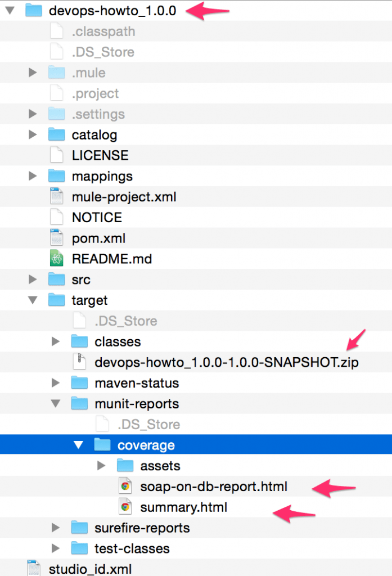Click the catalog folder icon
Viewport: 392px width, 576px height.
(x=56, y=134)
